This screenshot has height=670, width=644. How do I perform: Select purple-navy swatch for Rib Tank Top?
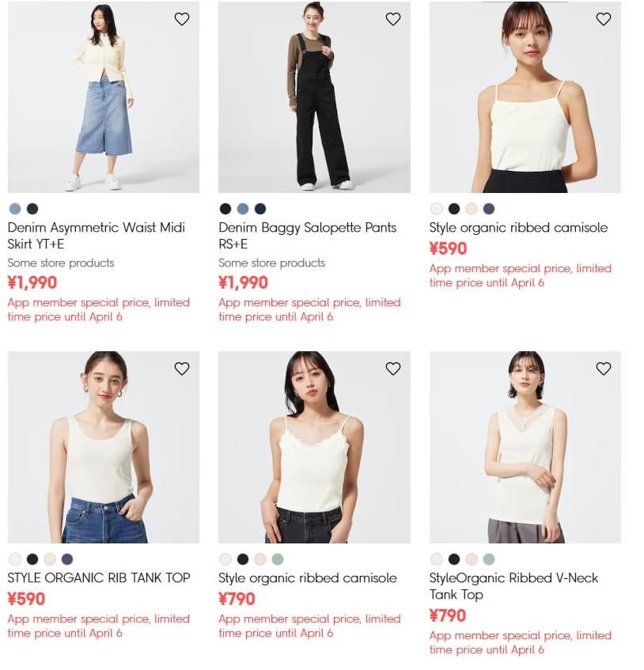[x=67, y=559]
